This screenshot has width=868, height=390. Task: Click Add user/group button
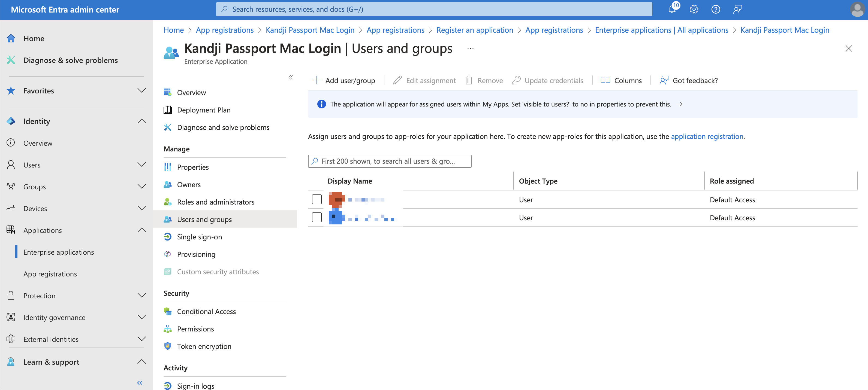344,80
